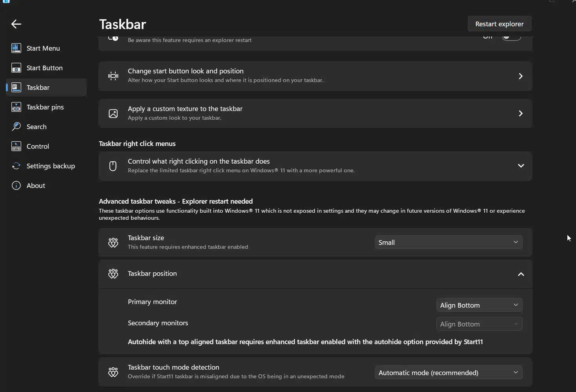
Task: Click the Settings backup sync icon
Action: pyautogui.click(x=16, y=166)
